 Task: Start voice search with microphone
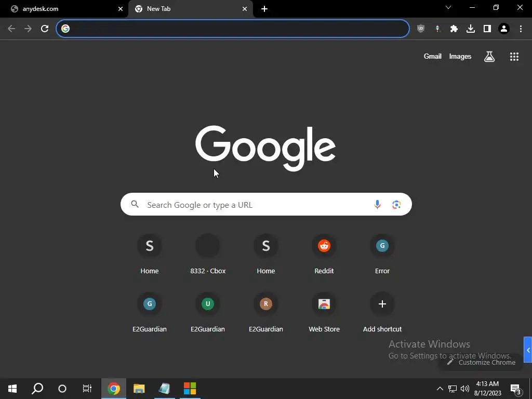tap(377, 204)
